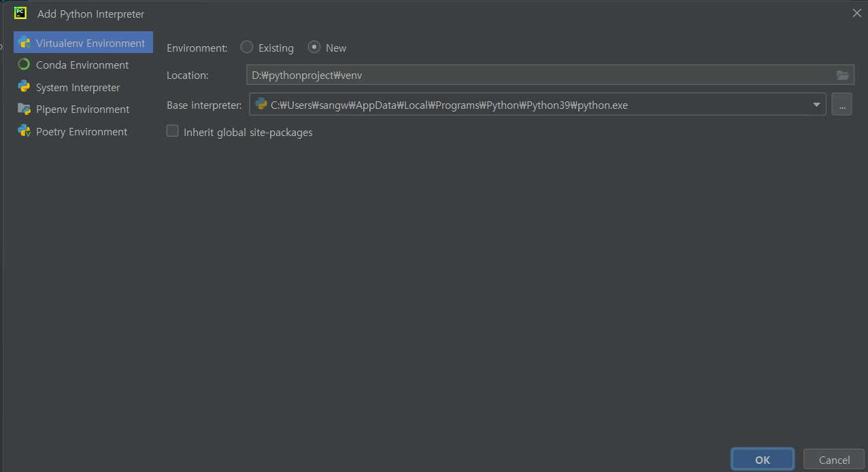
Task: Click the Virtualenv Python icon
Action: [24, 42]
